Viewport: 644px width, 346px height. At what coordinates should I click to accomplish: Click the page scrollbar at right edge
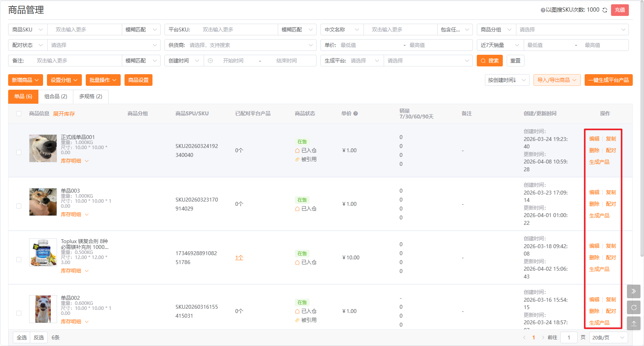642,128
